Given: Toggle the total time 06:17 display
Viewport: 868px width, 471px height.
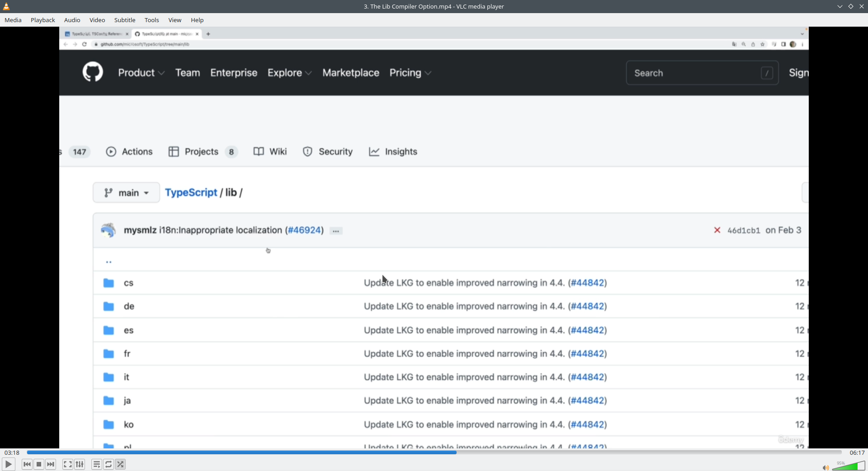Looking at the screenshot, I should coord(857,452).
